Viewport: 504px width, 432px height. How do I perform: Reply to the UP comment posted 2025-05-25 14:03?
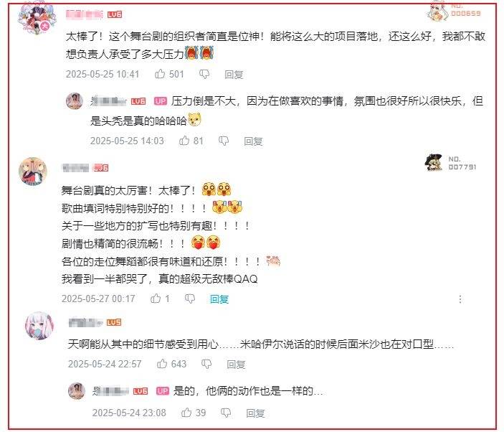[x=253, y=141]
